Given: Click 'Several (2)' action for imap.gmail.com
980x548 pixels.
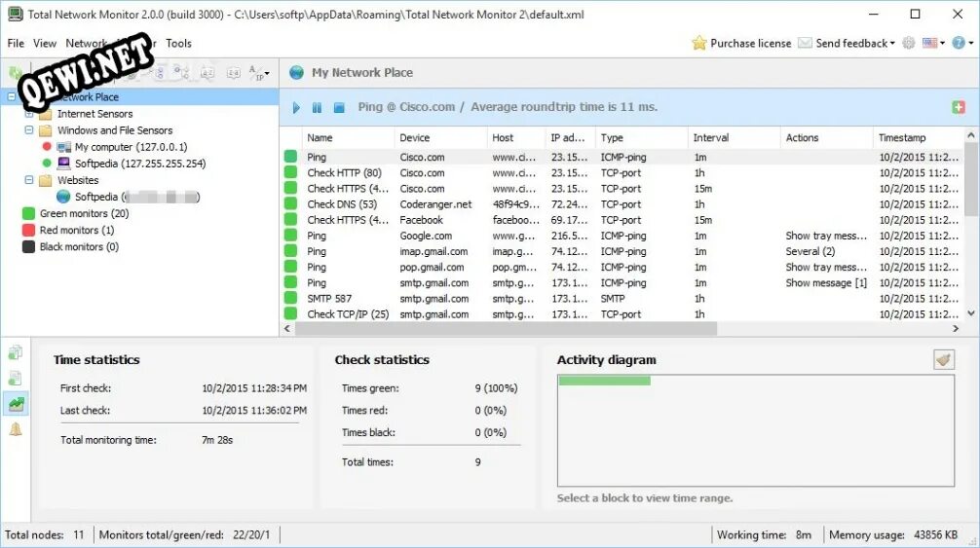Looking at the screenshot, I should click(x=810, y=251).
